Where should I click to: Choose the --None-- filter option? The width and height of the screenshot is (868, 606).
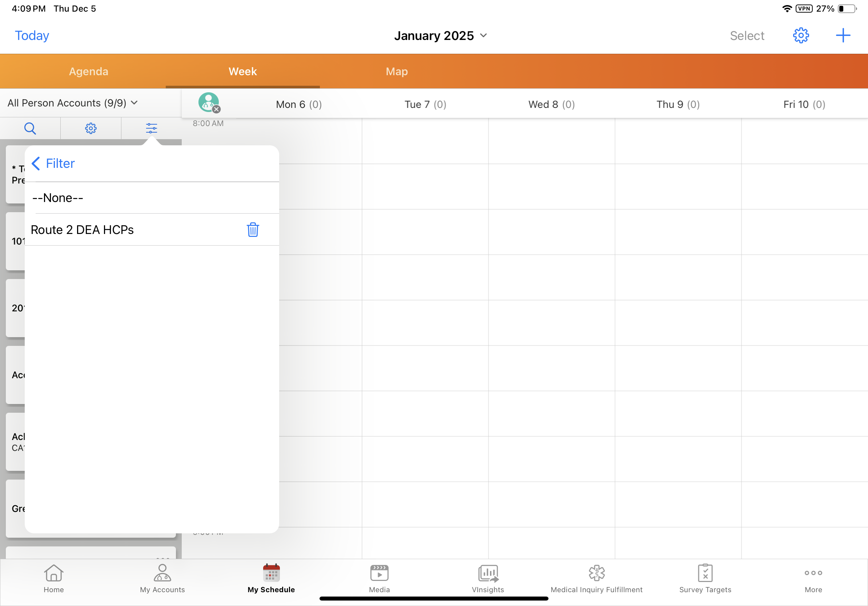pyautogui.click(x=58, y=198)
